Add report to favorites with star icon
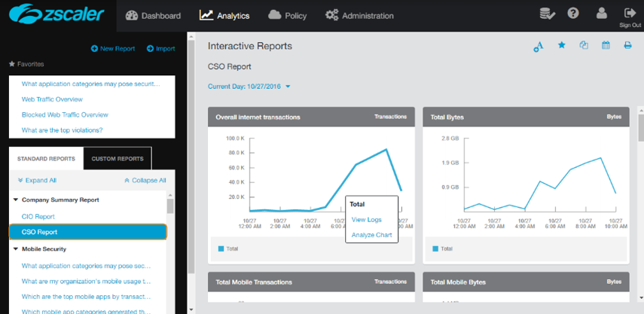 click(561, 46)
